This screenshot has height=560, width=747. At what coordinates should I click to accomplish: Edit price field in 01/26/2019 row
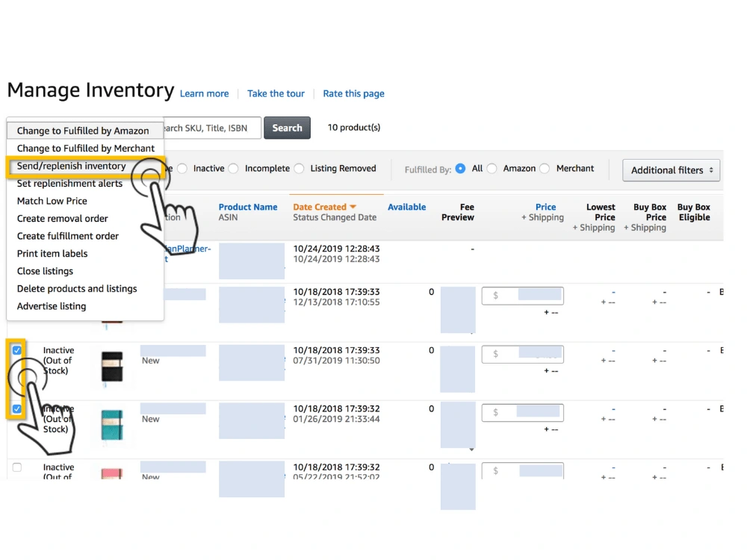coord(523,412)
